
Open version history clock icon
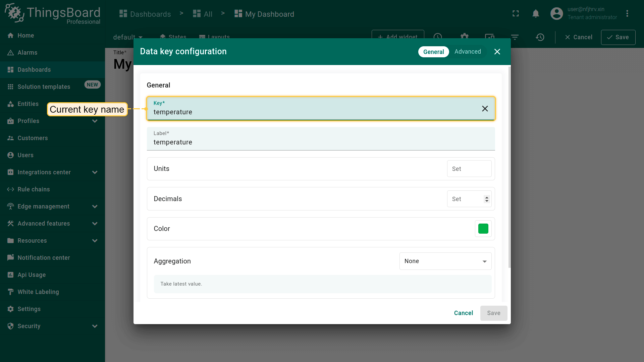coord(540,37)
